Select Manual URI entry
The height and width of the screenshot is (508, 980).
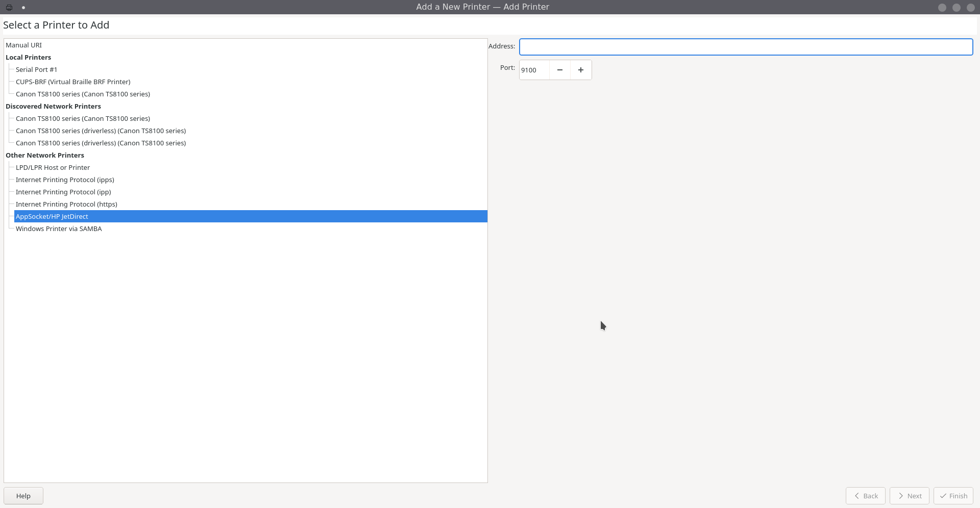[x=246, y=45]
